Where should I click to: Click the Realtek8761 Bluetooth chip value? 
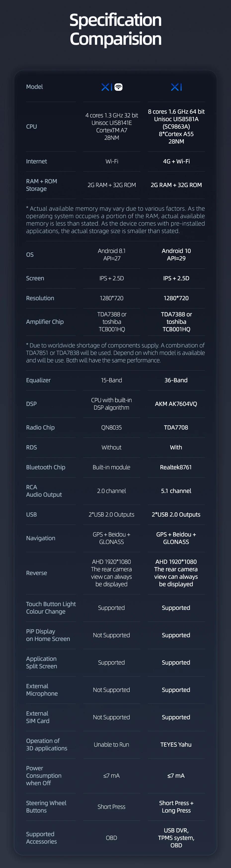(x=176, y=467)
